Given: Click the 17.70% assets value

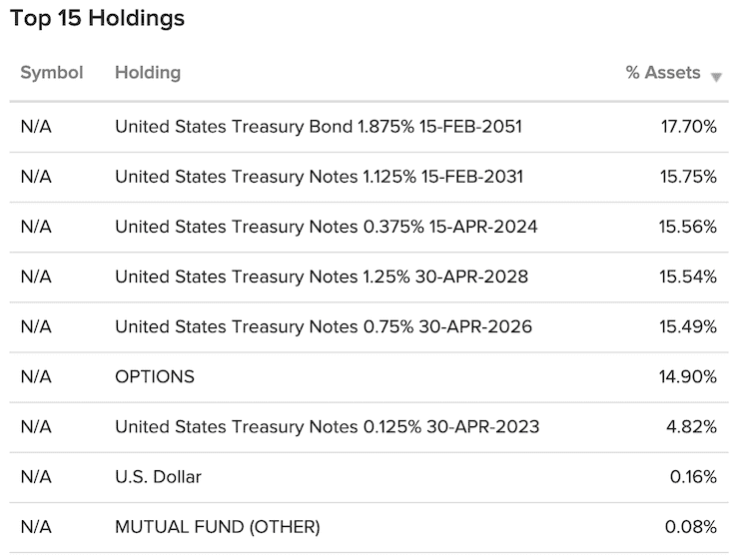Looking at the screenshot, I should (x=689, y=127).
